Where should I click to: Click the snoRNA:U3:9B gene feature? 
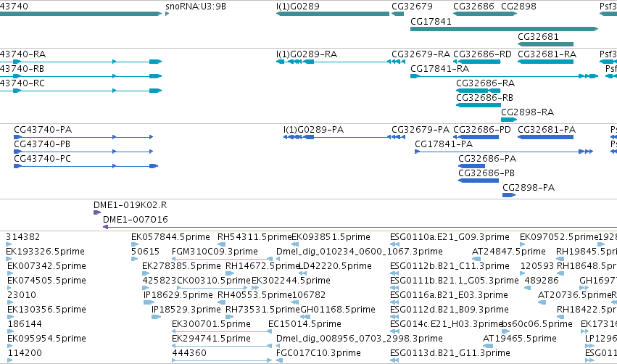pos(167,14)
